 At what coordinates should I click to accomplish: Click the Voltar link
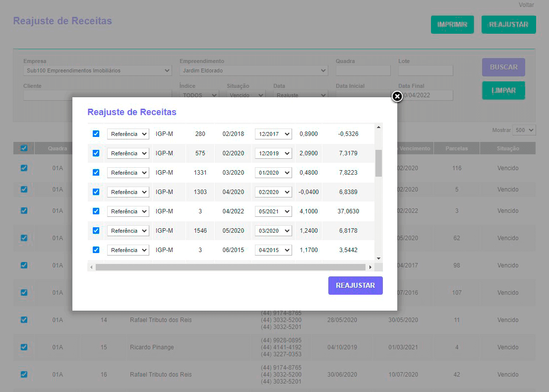(526, 5)
